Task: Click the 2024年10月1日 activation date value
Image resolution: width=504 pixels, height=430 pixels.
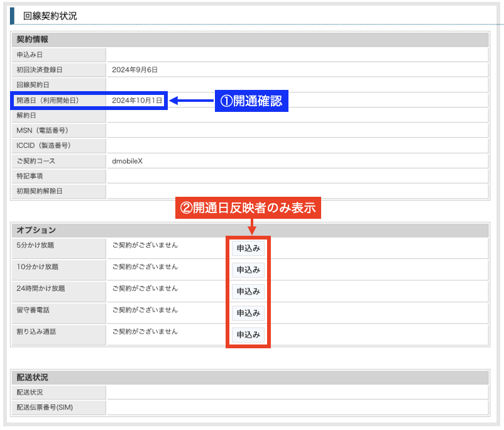Action: pyautogui.click(x=137, y=101)
